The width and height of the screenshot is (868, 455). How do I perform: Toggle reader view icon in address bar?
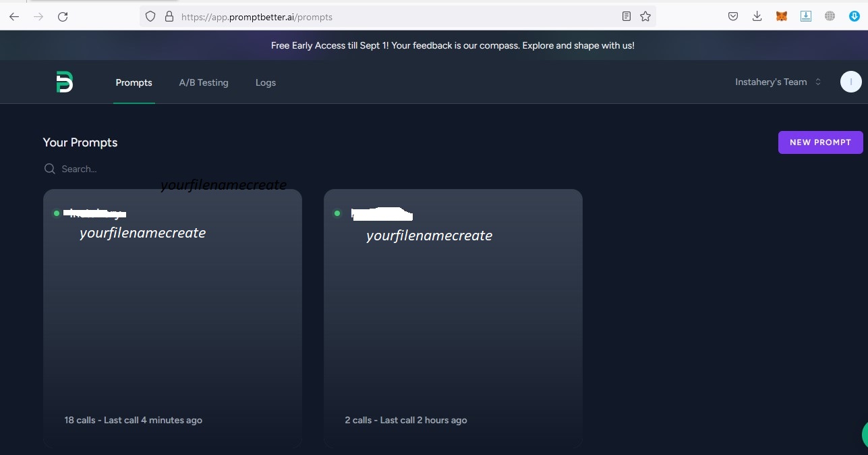coord(627,17)
